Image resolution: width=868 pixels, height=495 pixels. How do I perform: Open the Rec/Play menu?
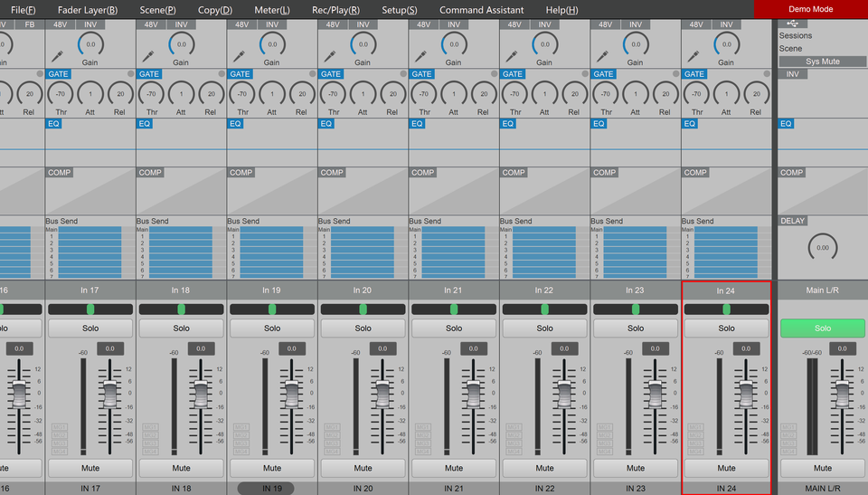pos(335,10)
